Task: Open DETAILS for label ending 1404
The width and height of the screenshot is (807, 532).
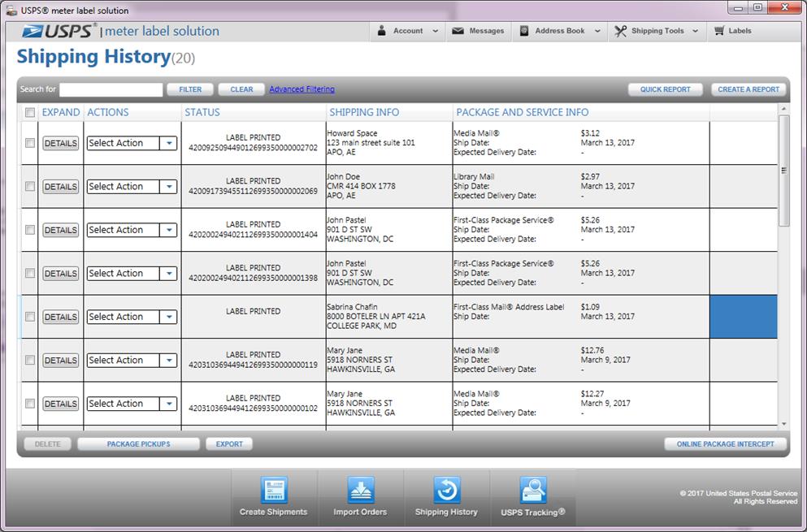Action: 61,230
